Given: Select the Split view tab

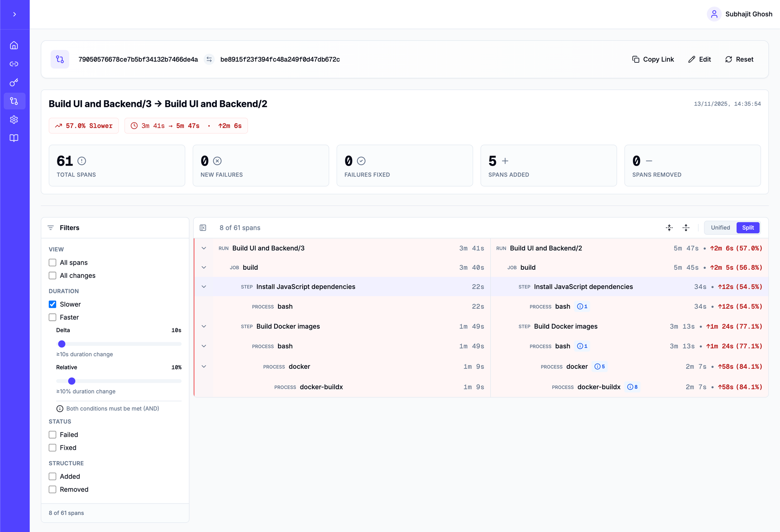Looking at the screenshot, I should click(748, 228).
